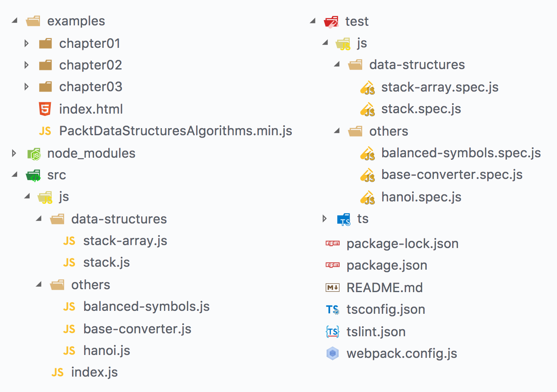Click the tslint.json file icon
This screenshot has height=392, width=557.
click(x=333, y=332)
